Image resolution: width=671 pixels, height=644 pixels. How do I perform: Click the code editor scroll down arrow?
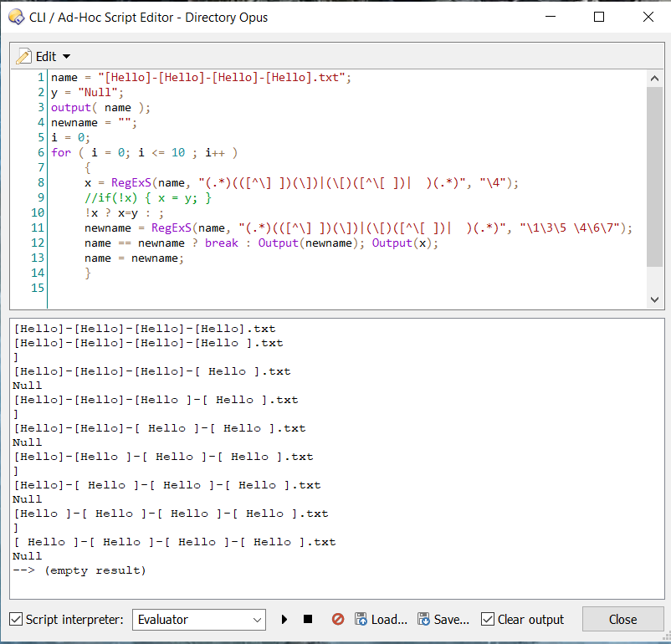(x=654, y=299)
